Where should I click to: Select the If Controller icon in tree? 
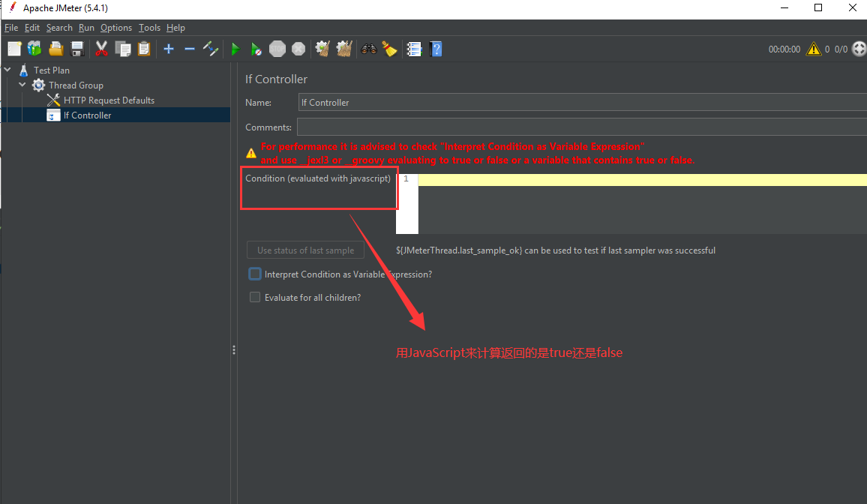point(54,115)
